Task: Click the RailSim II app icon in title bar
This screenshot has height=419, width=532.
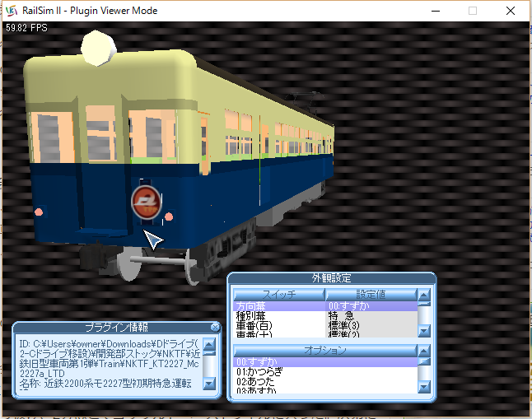Action: 12,11
